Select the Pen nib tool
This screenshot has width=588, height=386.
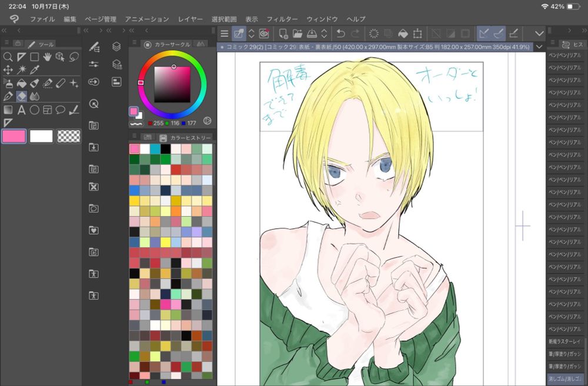(8, 97)
